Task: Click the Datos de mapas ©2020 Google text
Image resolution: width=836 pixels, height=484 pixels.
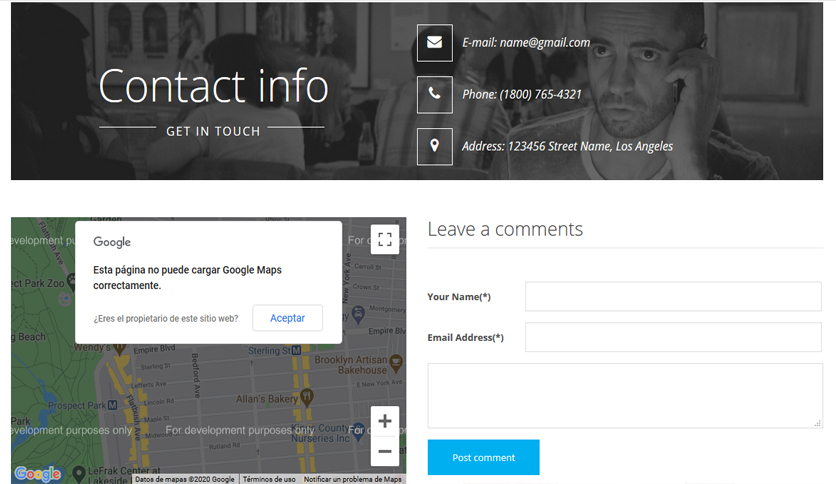Action: point(184,479)
